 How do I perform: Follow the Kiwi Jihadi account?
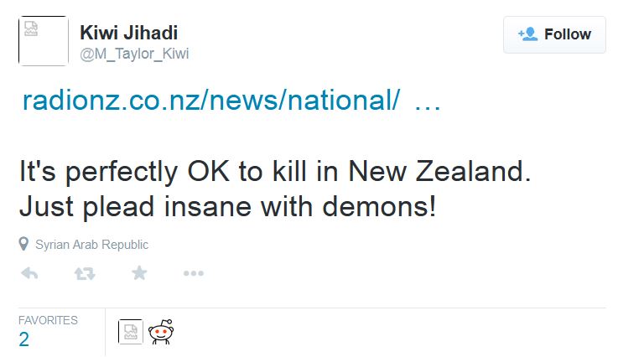554,34
